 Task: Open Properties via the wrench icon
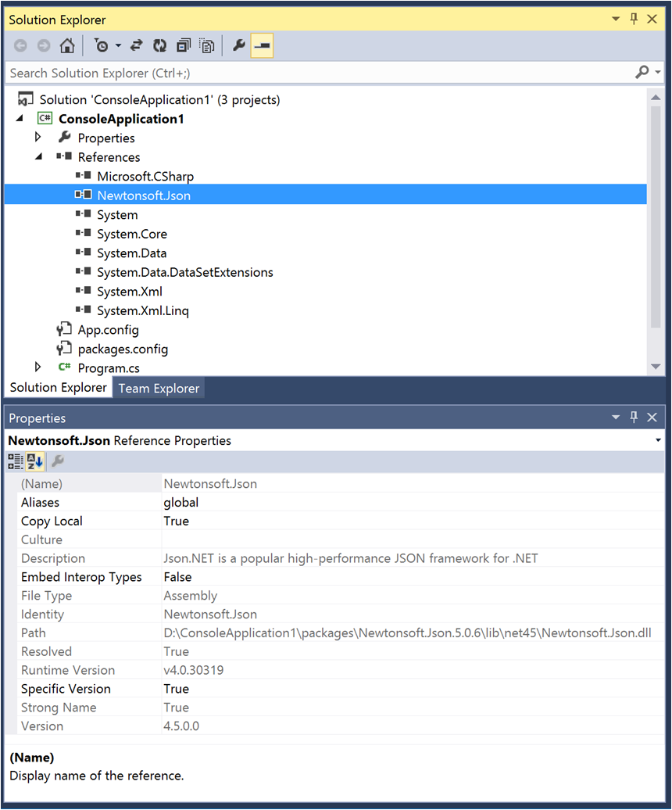point(239,46)
